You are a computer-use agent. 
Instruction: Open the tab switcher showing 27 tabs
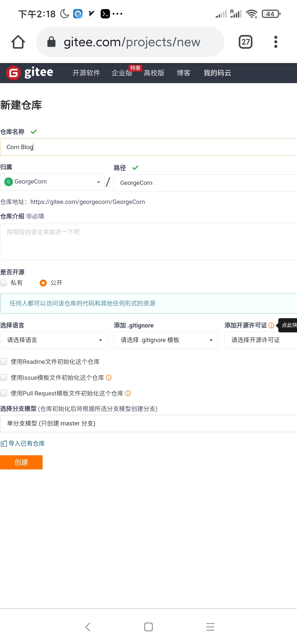pos(246,42)
